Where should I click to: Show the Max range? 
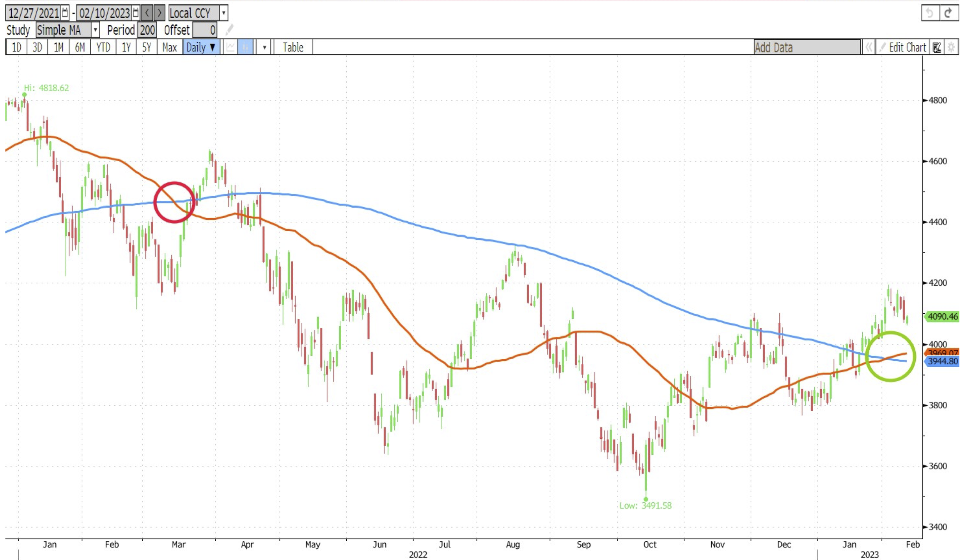tap(170, 47)
